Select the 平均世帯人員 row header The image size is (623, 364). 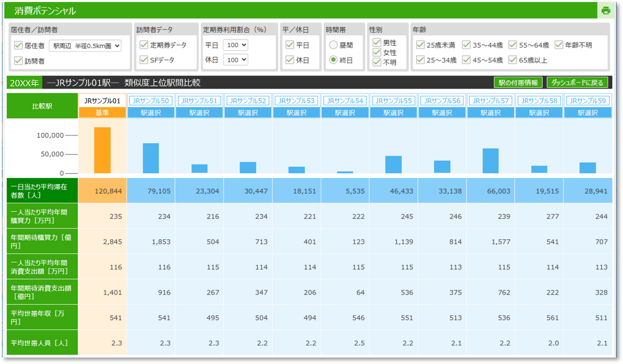42,343
